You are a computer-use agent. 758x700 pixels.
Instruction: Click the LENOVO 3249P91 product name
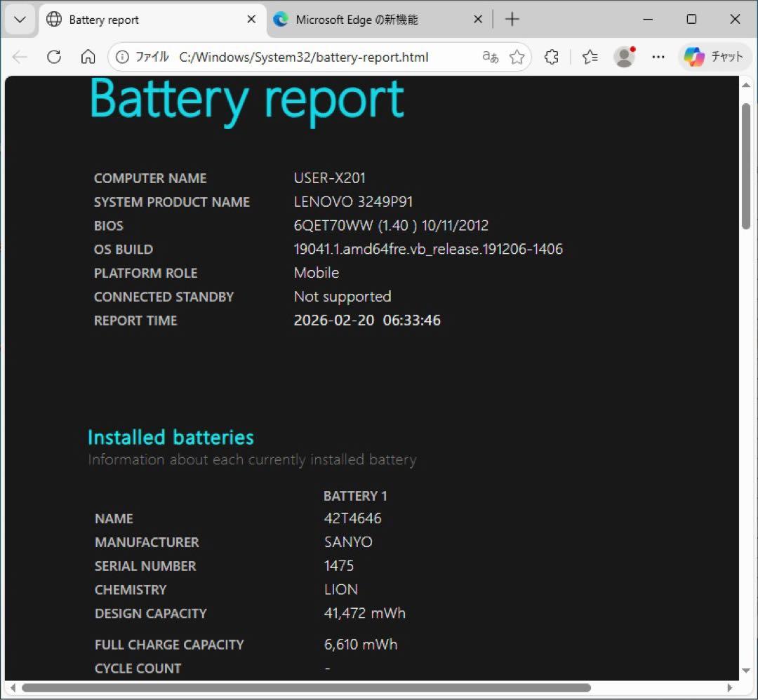tap(353, 202)
